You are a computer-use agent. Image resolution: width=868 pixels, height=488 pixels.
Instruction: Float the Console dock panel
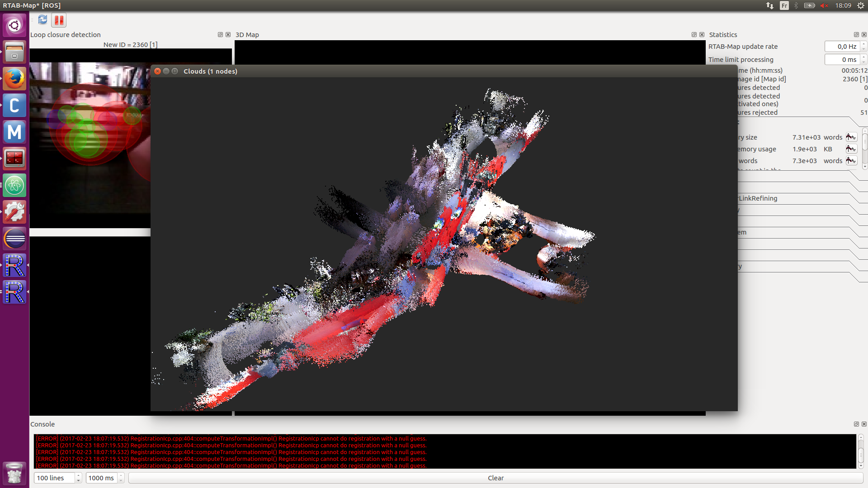[x=856, y=424]
